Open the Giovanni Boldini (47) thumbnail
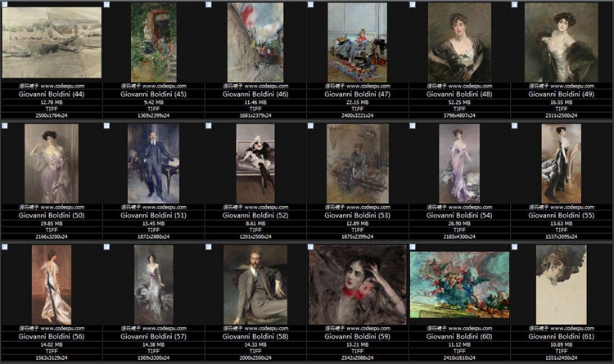 [357, 43]
